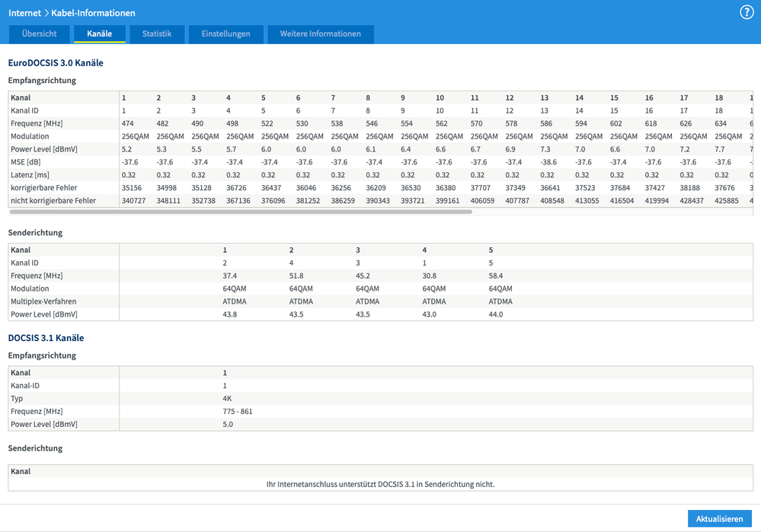The height and width of the screenshot is (532, 761).
Task: Open the Weitere Informationen tab
Action: click(320, 34)
